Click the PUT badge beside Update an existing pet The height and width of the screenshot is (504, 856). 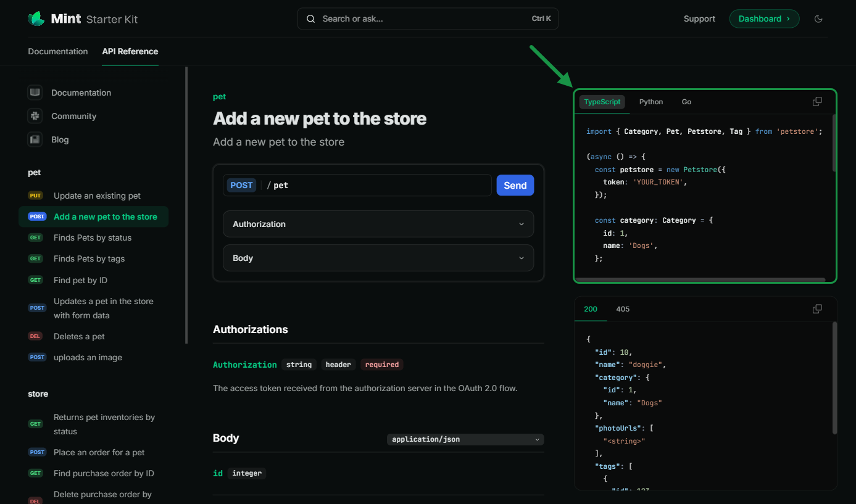pos(35,195)
